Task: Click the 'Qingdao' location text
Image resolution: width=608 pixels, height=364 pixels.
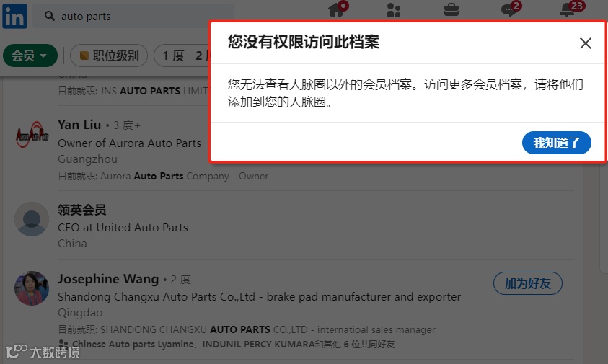Action: click(80, 312)
